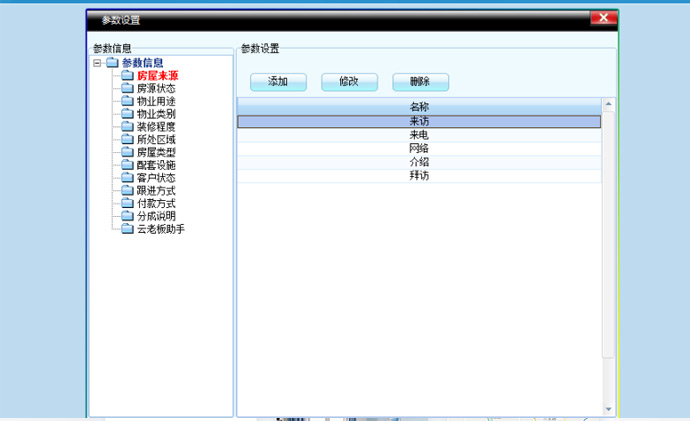This screenshot has width=690, height=421.
Task: Open 跟进方式 parameter category
Action: pos(156,190)
